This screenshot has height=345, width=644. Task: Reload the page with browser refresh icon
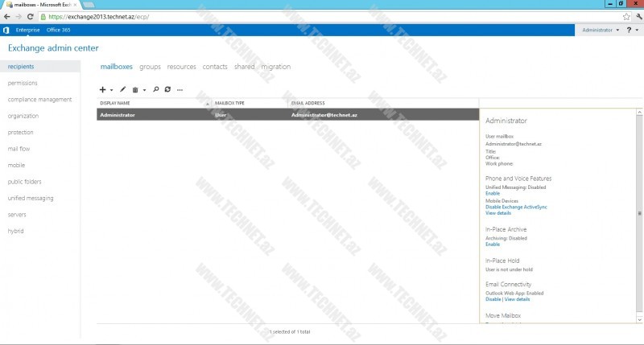(x=30, y=16)
